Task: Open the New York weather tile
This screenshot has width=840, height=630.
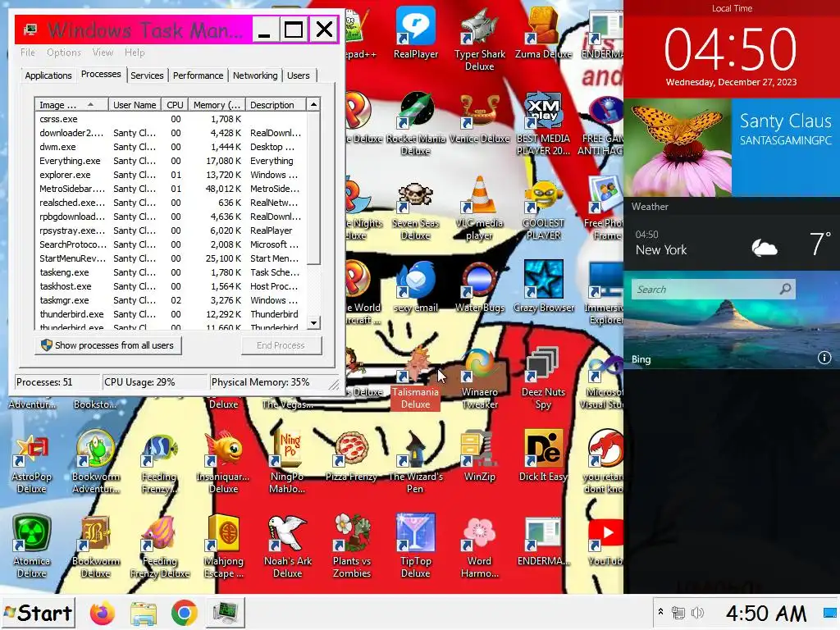Action: 732,244
